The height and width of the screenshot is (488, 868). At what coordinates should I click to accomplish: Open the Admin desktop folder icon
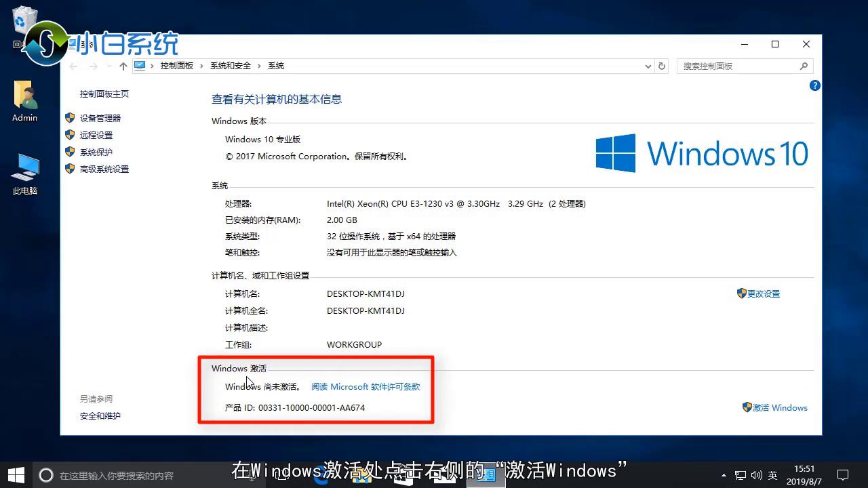(25, 102)
